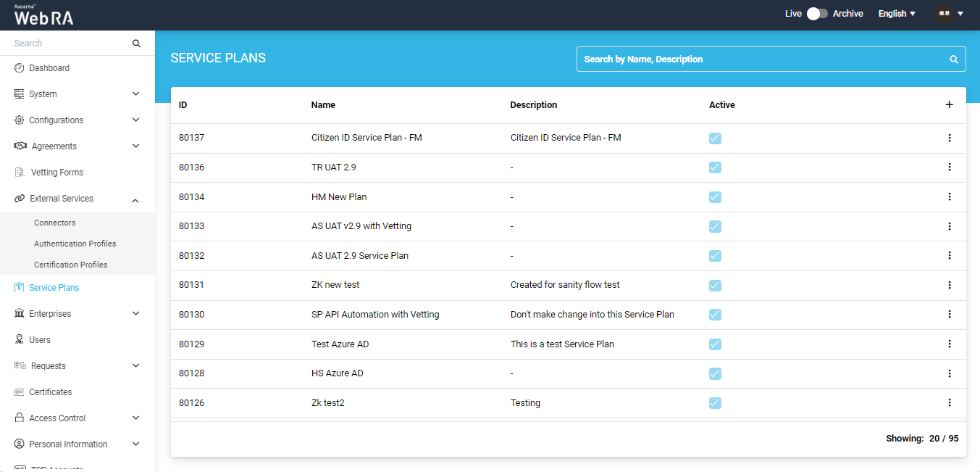Image resolution: width=980 pixels, height=472 pixels.
Task: Collapse the External Services section
Action: (135, 199)
